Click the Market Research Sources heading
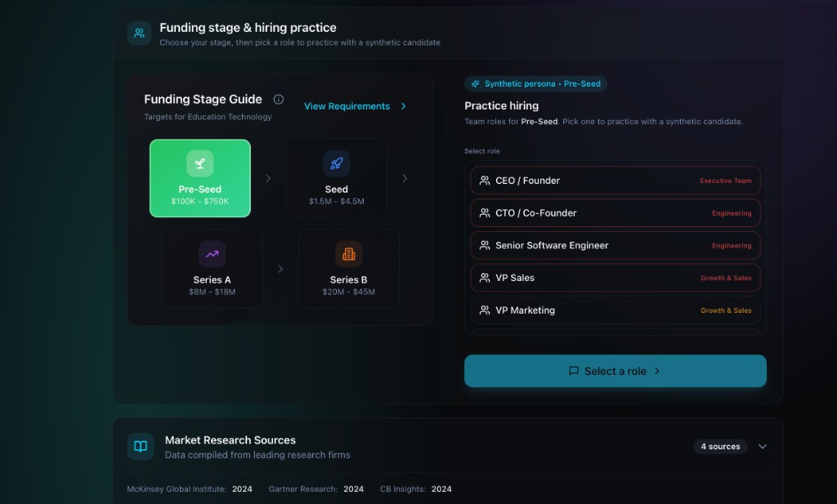 [230, 440]
